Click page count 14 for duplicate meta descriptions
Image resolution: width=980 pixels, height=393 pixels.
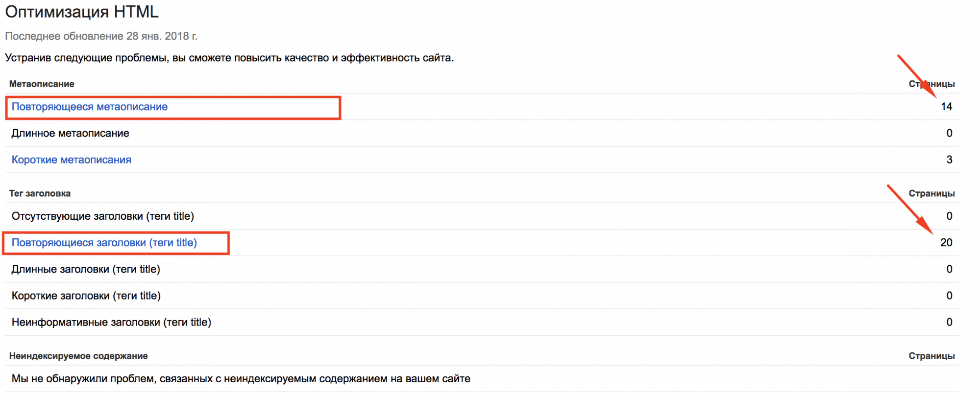[x=946, y=107]
